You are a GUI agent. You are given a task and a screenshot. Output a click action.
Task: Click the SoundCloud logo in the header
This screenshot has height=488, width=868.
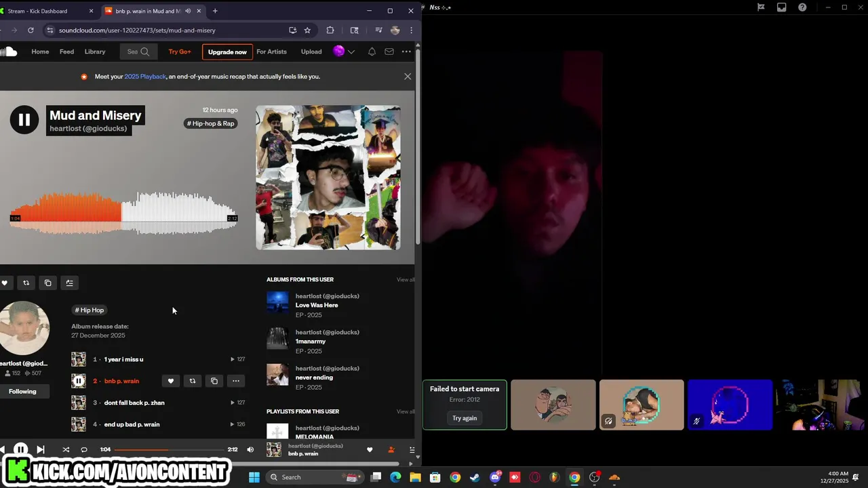[x=8, y=52]
